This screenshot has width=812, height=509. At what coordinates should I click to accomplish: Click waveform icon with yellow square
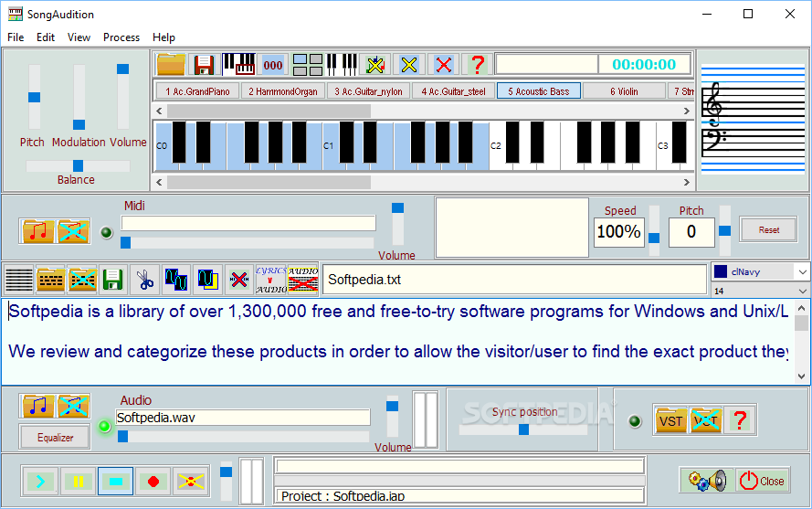(x=207, y=280)
